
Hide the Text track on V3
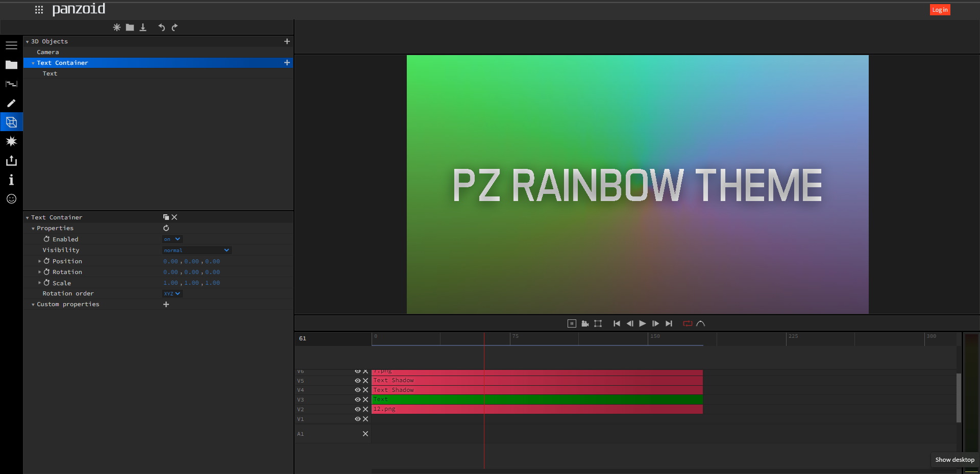358,400
